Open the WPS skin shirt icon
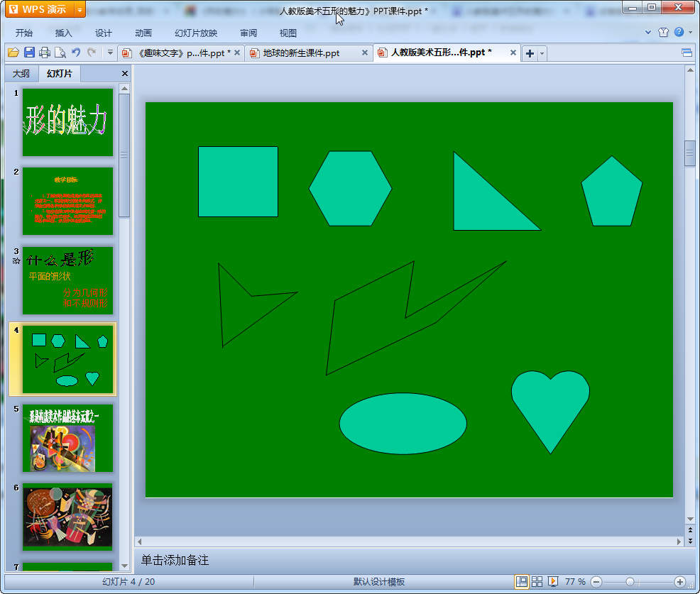The height and width of the screenshot is (594, 700). pyautogui.click(x=663, y=32)
